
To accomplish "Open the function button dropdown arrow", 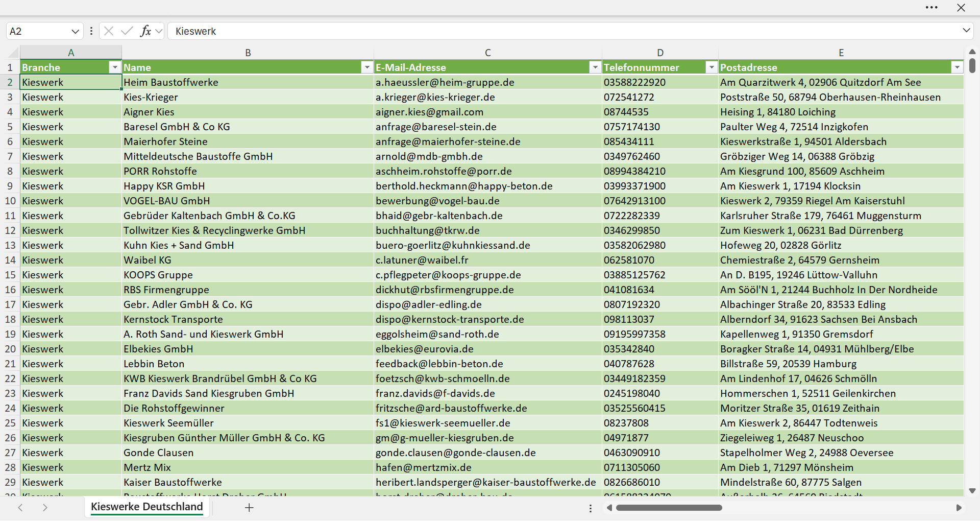I will (159, 31).
